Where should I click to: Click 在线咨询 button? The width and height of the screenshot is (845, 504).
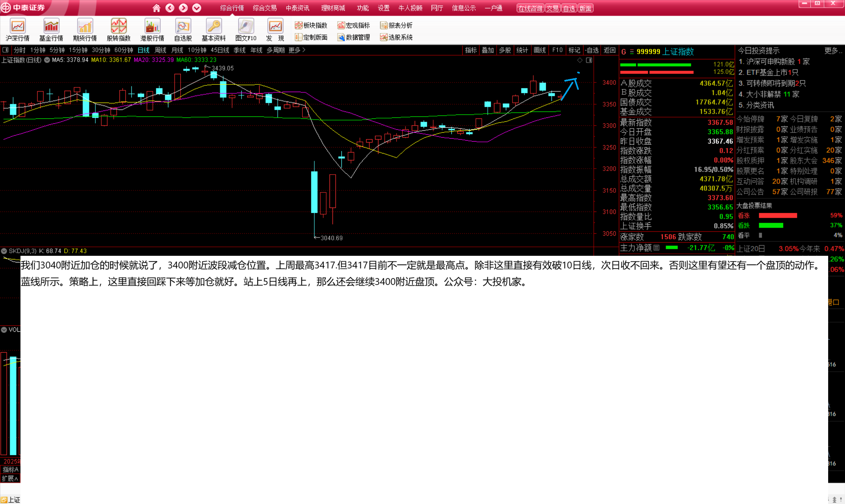coord(530,8)
